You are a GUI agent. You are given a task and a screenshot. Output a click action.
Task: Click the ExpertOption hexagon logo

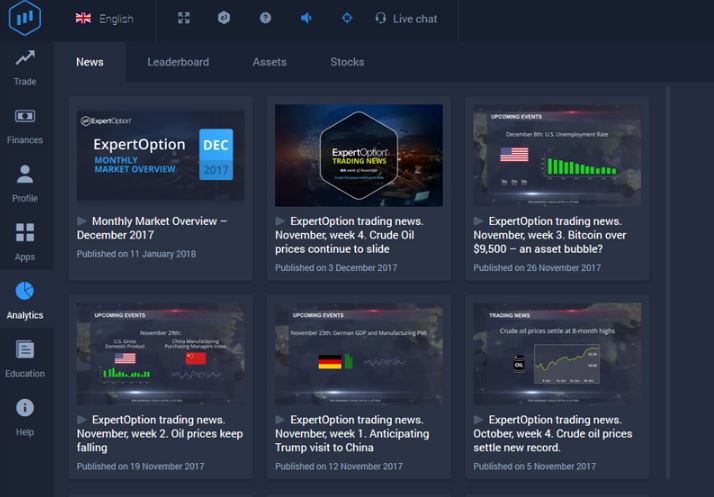tap(25, 18)
